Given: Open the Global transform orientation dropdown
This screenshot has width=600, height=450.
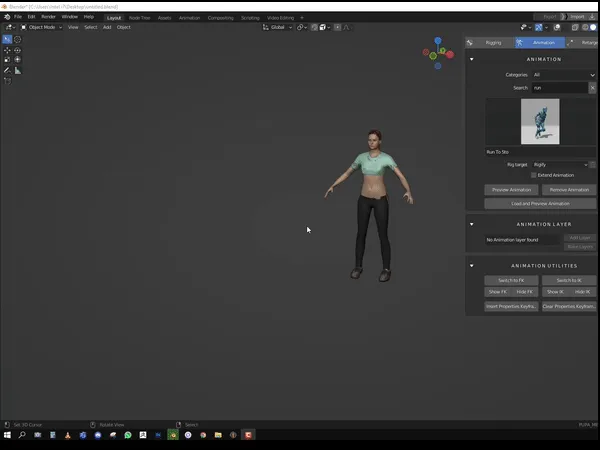Looking at the screenshot, I should click(x=278, y=27).
